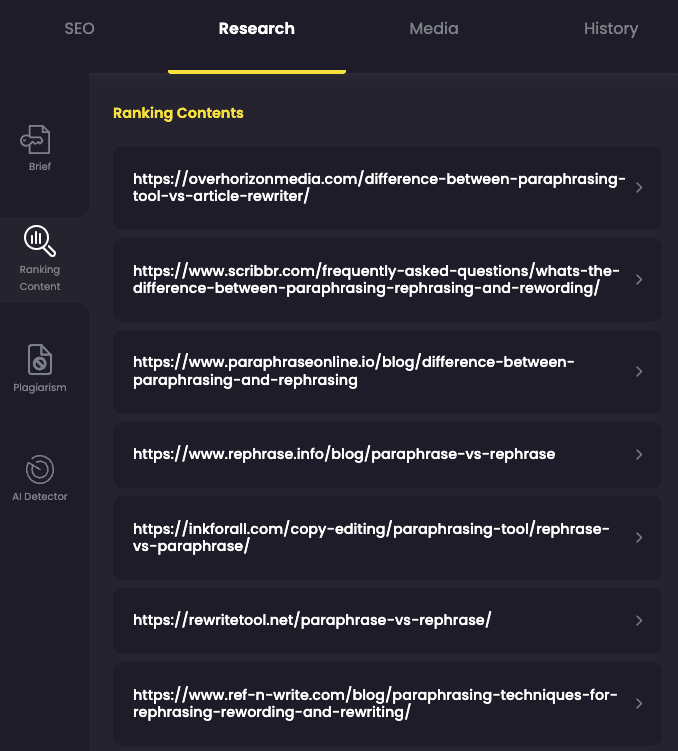Image resolution: width=678 pixels, height=751 pixels.
Task: Expand the scribbr.com result chevron
Action: pos(639,280)
